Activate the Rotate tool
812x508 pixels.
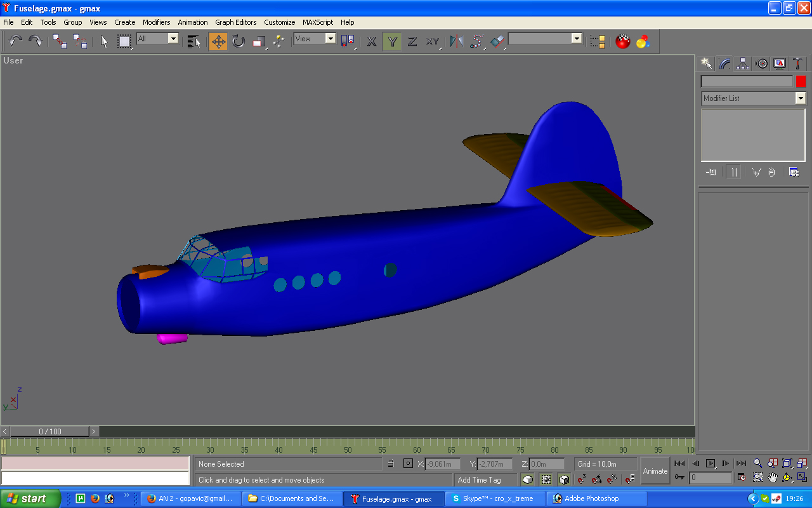(239, 42)
